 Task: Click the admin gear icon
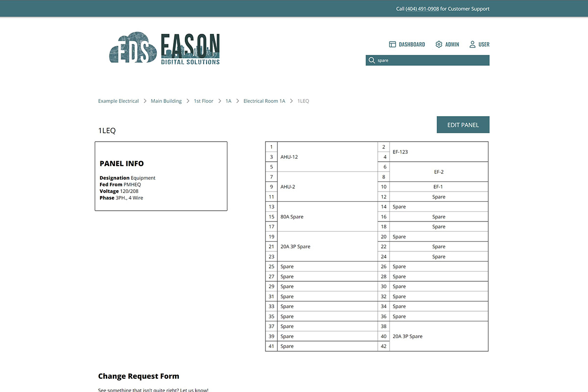[439, 45]
